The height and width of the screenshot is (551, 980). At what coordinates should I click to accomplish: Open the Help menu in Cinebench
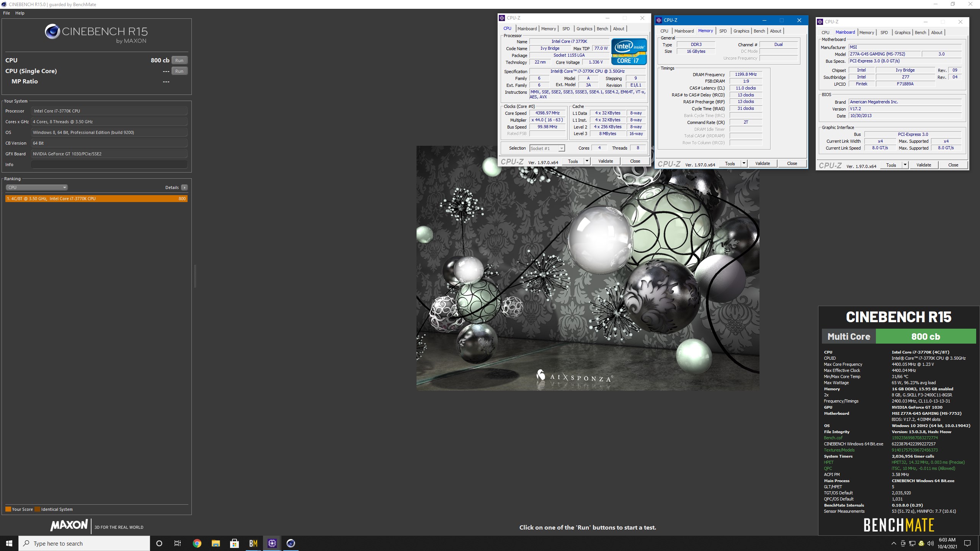[20, 13]
